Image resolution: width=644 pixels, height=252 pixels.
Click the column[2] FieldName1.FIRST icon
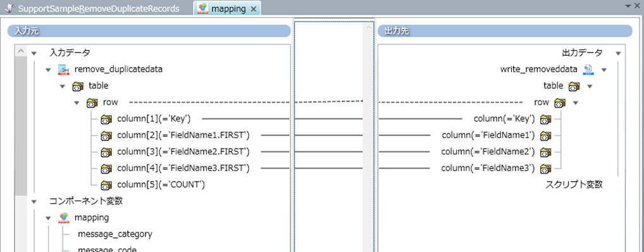coord(106,135)
